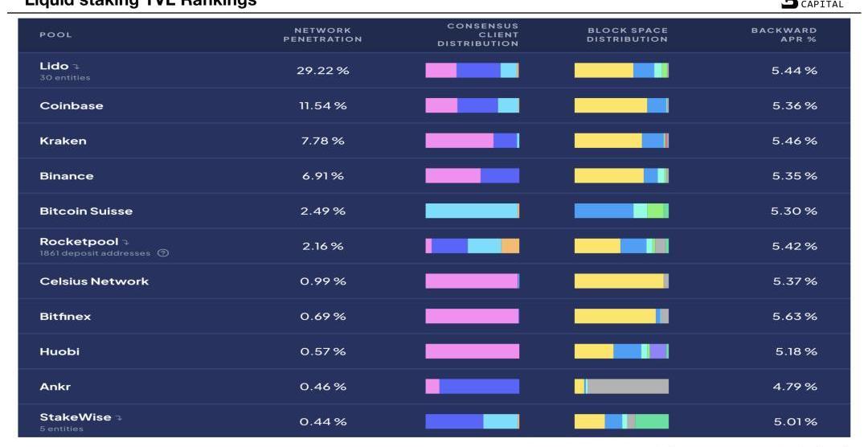The height and width of the screenshot is (447, 868).
Task: Select the Pool column header
Action: pos(55,35)
